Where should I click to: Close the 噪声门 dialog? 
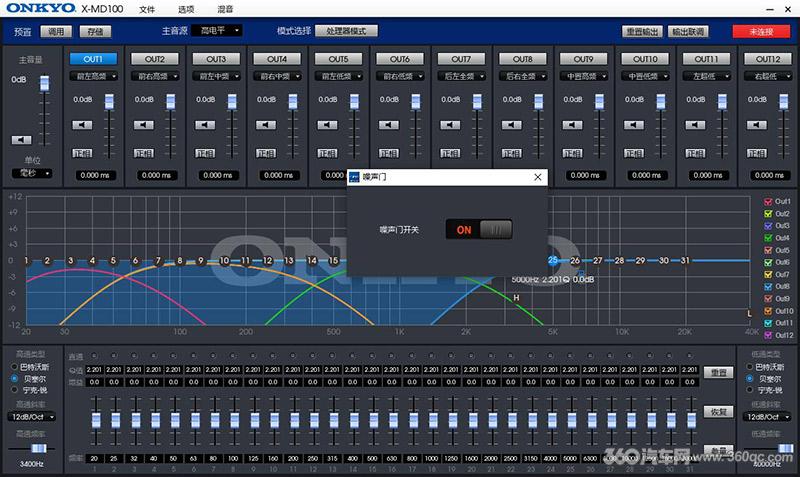[538, 177]
